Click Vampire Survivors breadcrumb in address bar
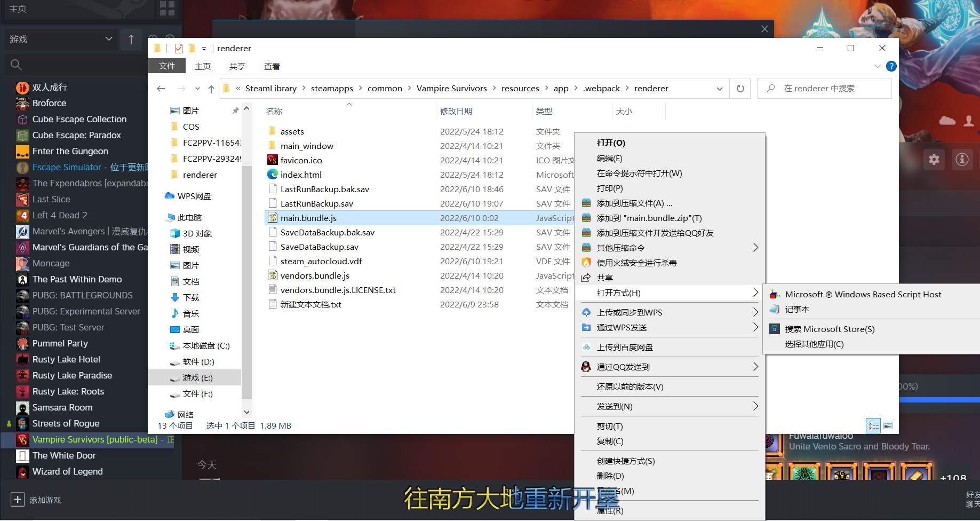The image size is (980, 521). click(x=451, y=89)
